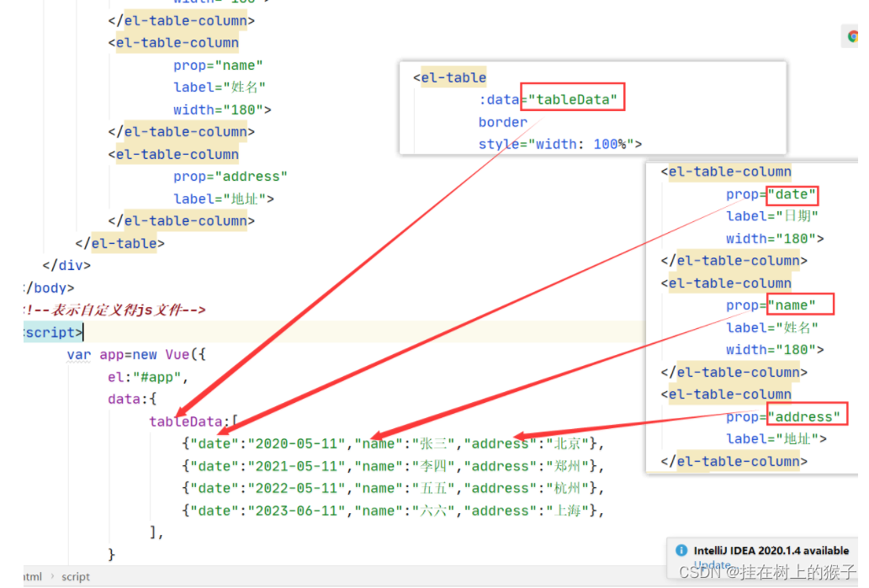Click the 'data:{' line in the Vue object

point(132,399)
